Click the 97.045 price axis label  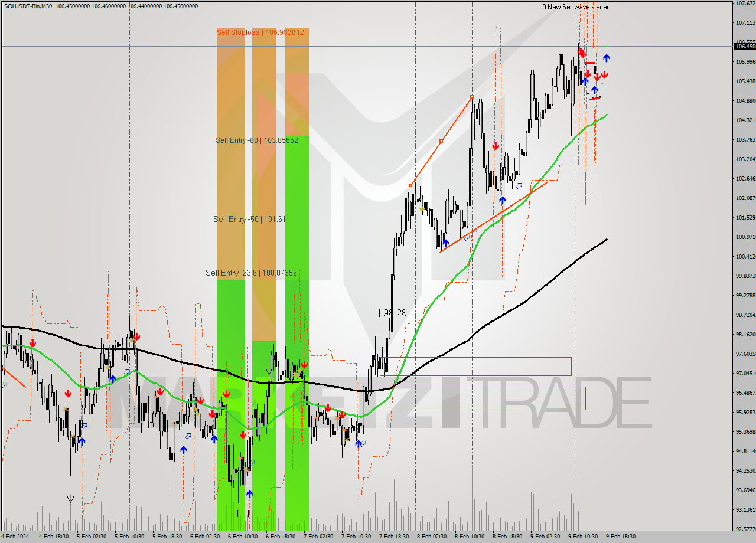coord(745,374)
